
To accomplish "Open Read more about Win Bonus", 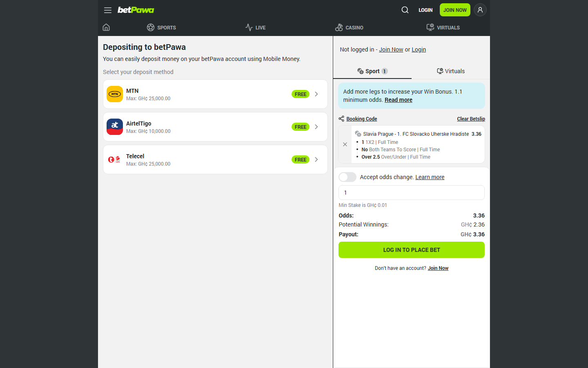I will click(x=399, y=100).
